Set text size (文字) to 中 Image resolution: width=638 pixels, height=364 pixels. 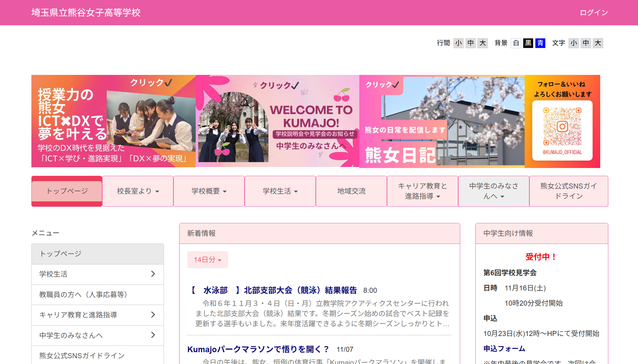pyautogui.click(x=586, y=43)
